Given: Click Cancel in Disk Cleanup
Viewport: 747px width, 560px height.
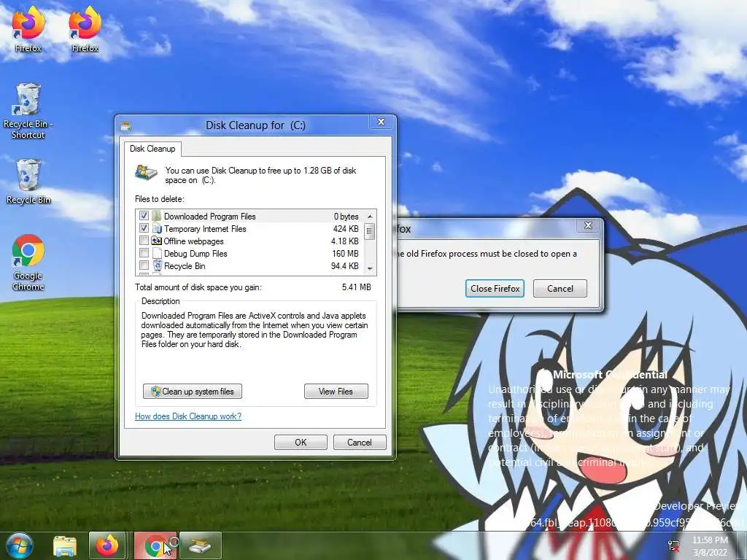Looking at the screenshot, I should click(x=359, y=443).
